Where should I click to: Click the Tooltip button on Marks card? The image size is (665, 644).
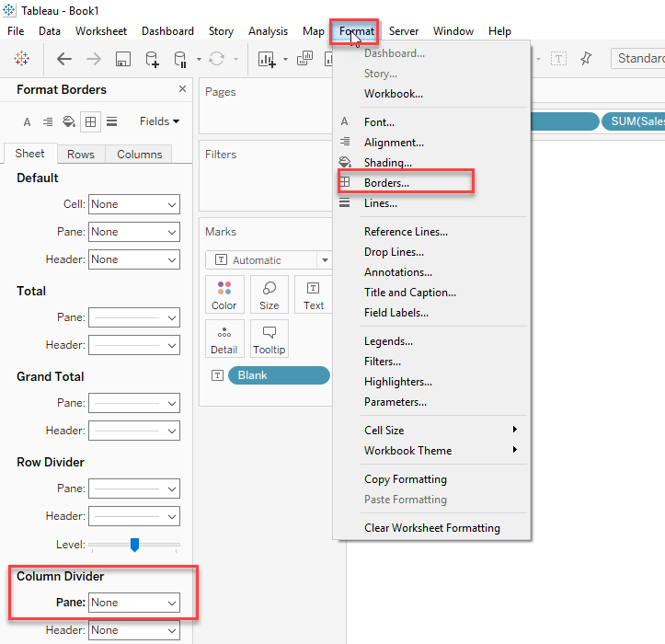click(x=269, y=339)
